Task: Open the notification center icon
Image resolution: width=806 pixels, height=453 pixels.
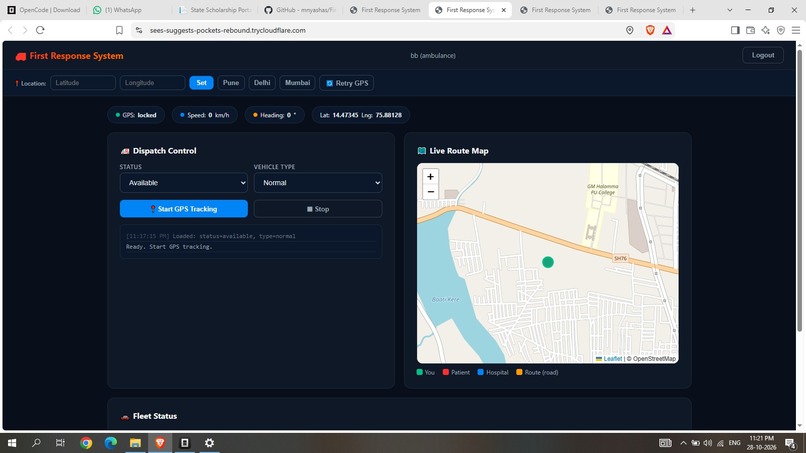Action: click(x=791, y=443)
